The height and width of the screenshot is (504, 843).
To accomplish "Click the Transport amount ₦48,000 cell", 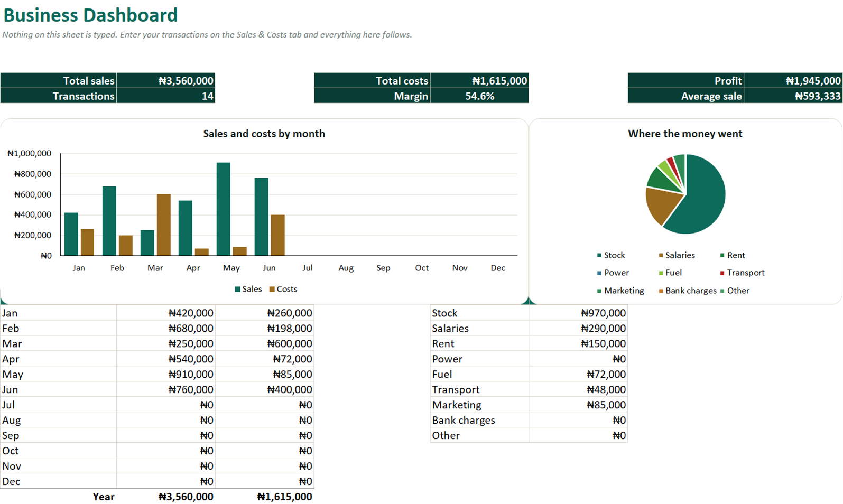I will point(578,389).
